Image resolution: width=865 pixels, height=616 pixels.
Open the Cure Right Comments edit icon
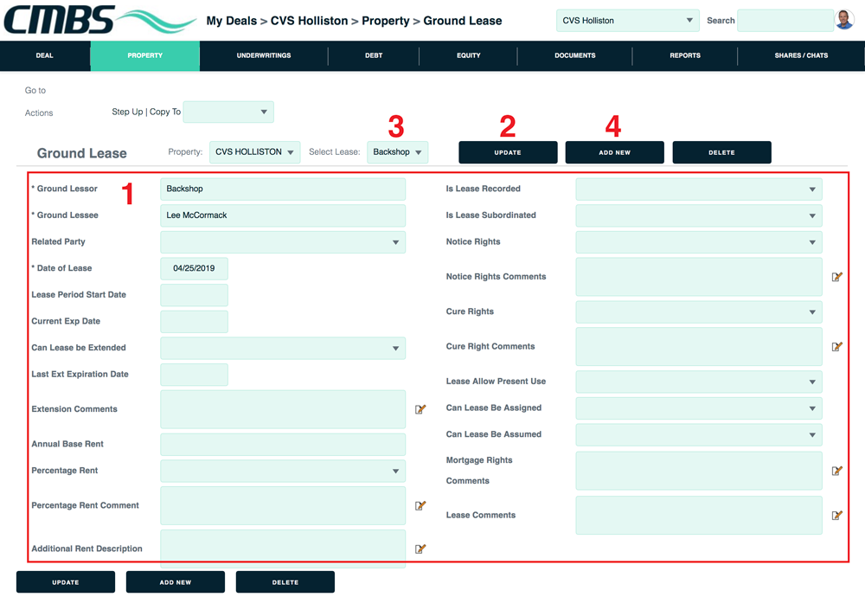(836, 347)
